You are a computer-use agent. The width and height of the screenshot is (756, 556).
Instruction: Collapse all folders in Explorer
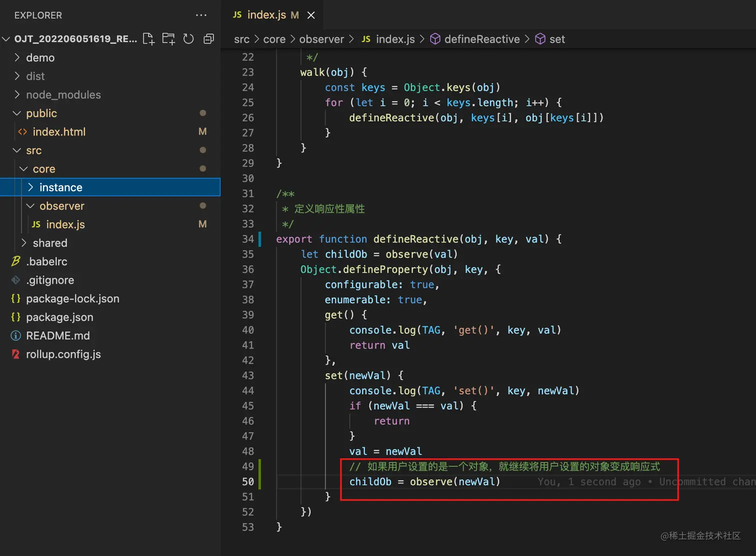coord(208,39)
